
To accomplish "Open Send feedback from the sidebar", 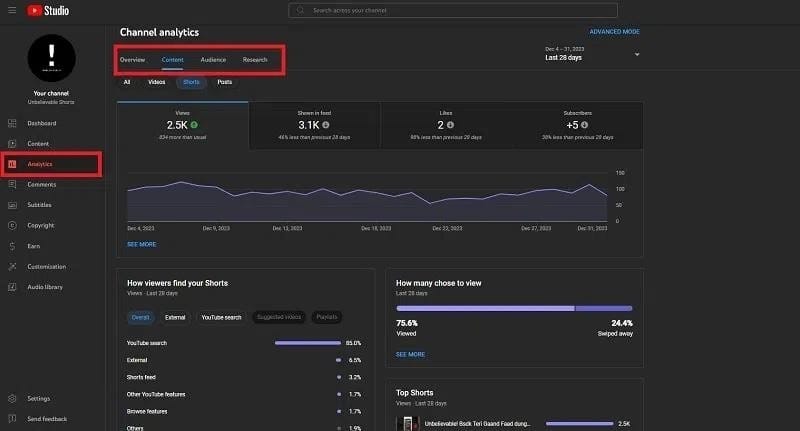I will point(47,419).
